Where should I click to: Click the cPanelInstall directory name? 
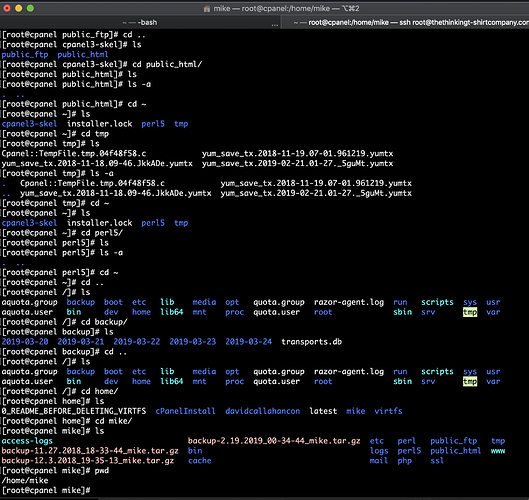(x=185, y=411)
